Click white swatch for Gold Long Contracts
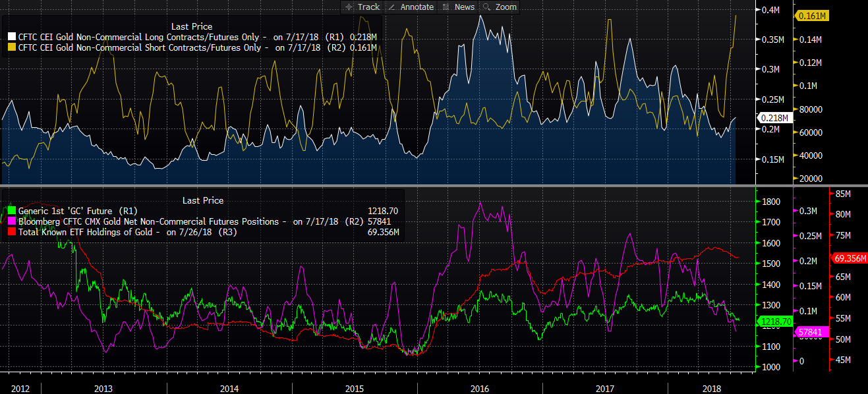The image size is (868, 394). pos(11,38)
